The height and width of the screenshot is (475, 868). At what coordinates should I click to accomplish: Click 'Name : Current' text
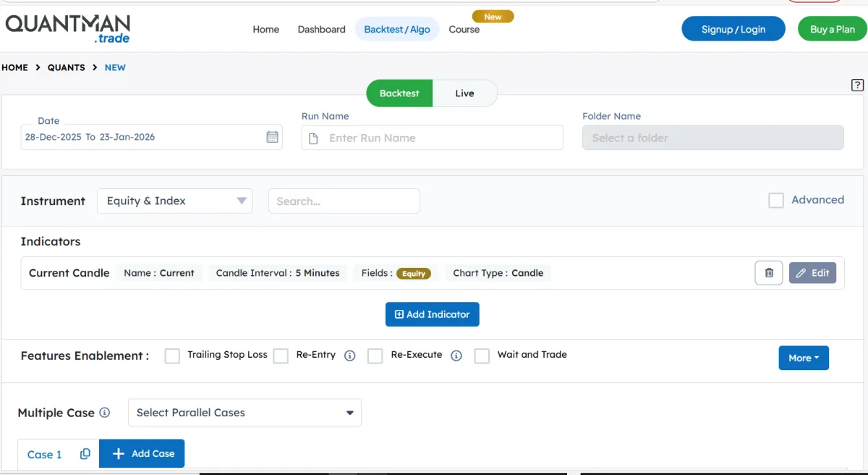[159, 273]
